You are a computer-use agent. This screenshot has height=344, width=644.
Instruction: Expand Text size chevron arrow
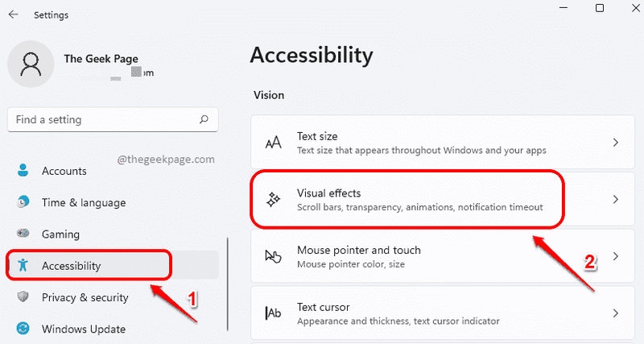tap(615, 143)
